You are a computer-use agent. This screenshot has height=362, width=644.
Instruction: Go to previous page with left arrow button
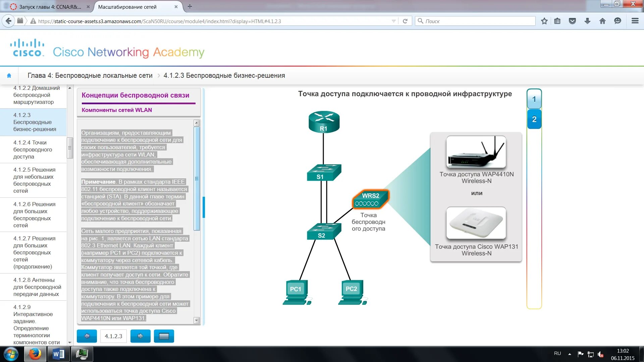click(87, 336)
